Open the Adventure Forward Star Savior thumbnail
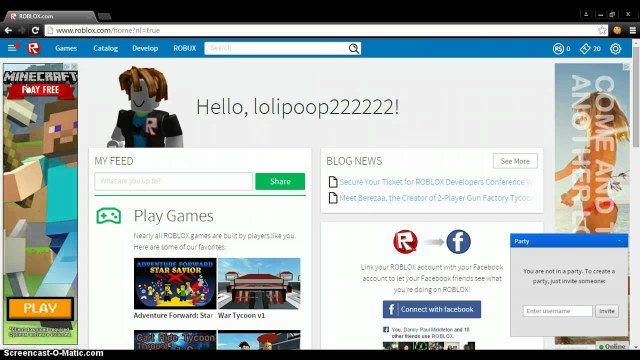Screen dimensions: 640x360 coord(175,283)
